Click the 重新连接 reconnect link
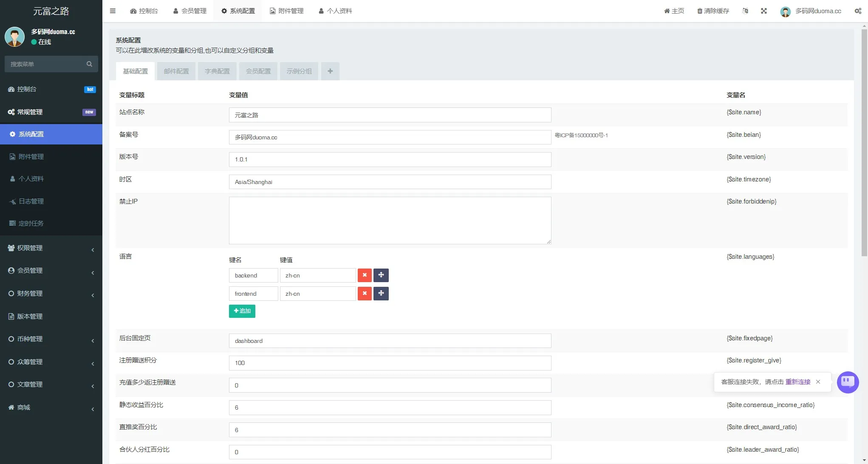This screenshot has height=464, width=868. coord(797,382)
